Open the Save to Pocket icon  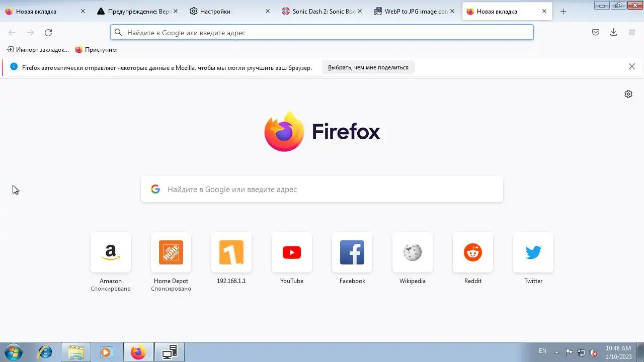(596, 33)
